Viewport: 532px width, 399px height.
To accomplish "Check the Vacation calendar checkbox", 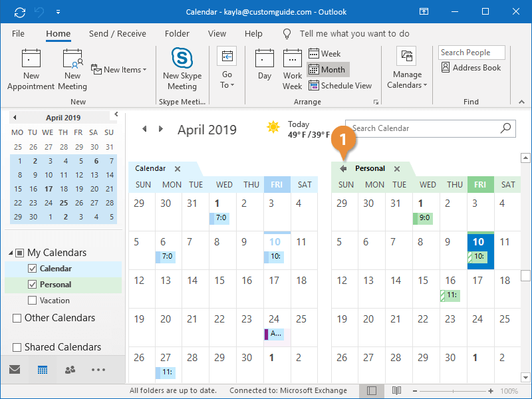I will click(32, 301).
